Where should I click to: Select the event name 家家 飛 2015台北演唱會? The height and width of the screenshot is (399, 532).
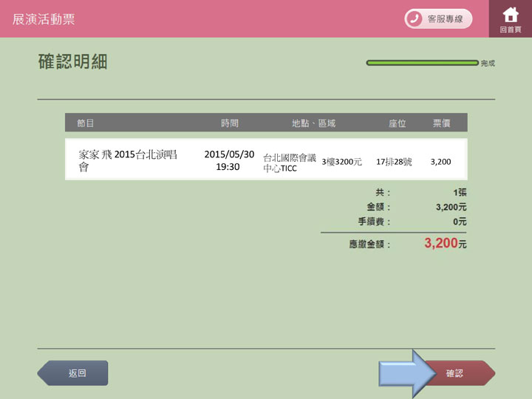click(128, 161)
